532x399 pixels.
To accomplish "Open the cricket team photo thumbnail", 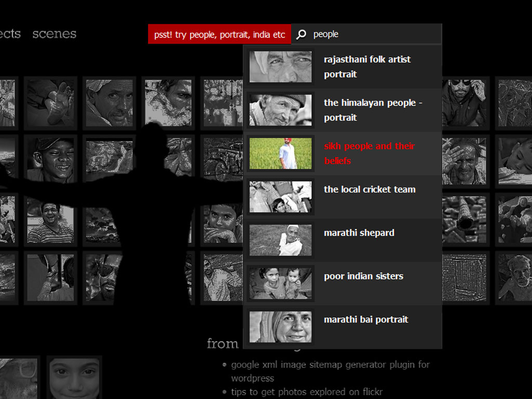I will 281,197.
